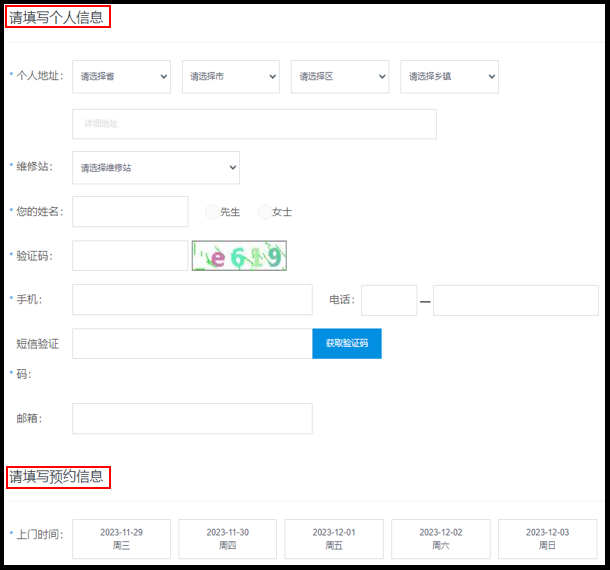Click the 请填写预约信息 heading text
The height and width of the screenshot is (570, 610).
[56, 477]
